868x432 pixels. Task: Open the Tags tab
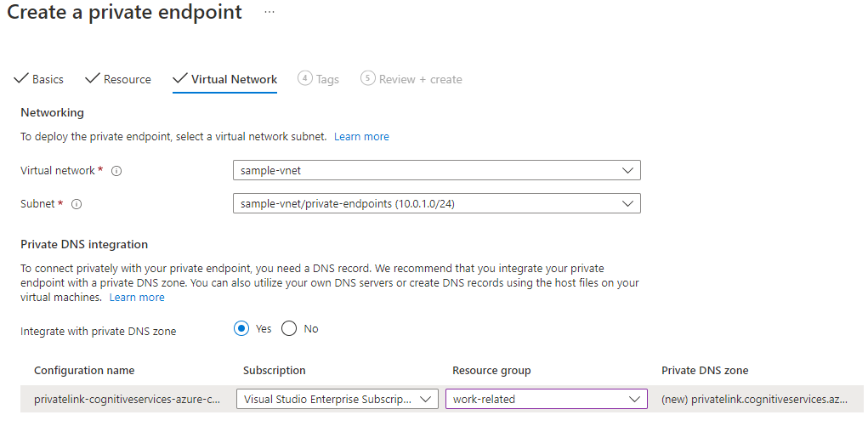[x=327, y=79]
